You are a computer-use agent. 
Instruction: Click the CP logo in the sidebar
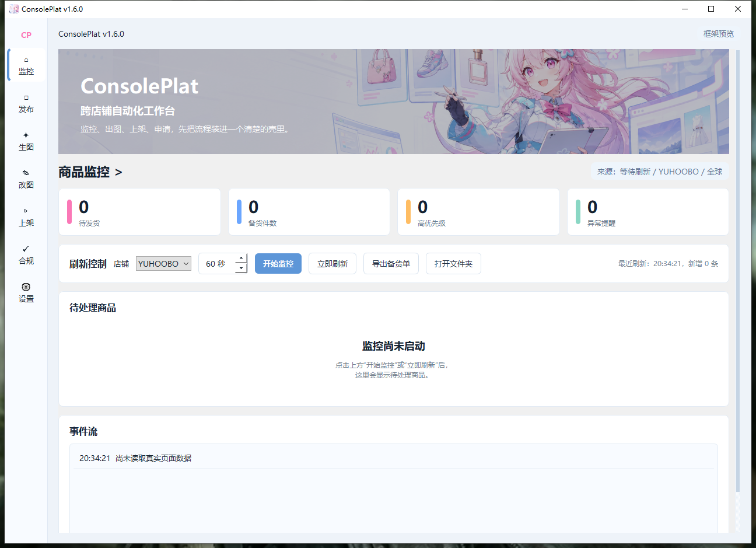pos(26,35)
